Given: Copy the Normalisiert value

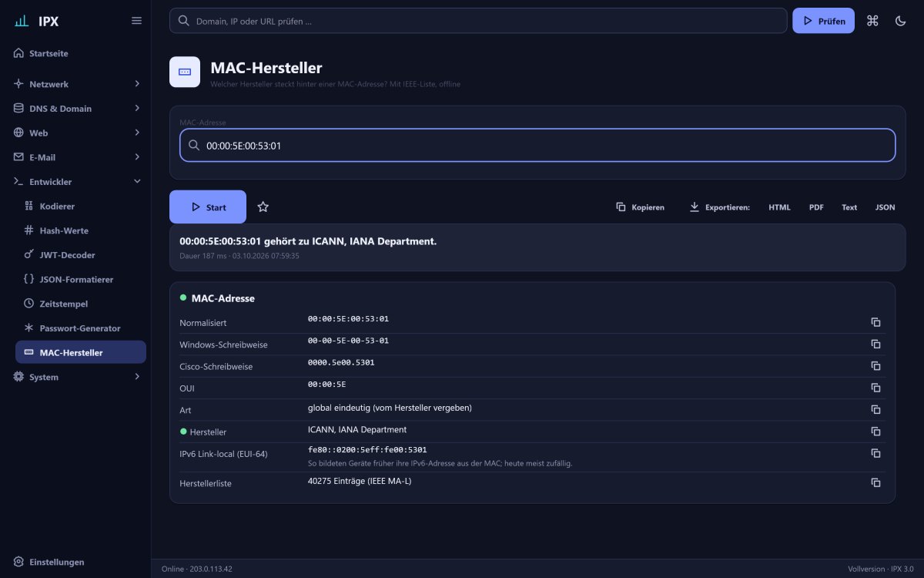Looking at the screenshot, I should 875,322.
